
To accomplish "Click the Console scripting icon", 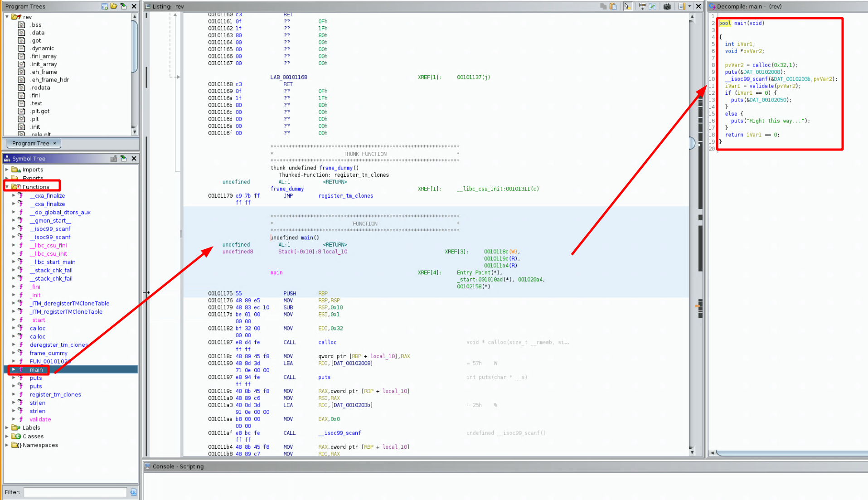I will point(147,466).
